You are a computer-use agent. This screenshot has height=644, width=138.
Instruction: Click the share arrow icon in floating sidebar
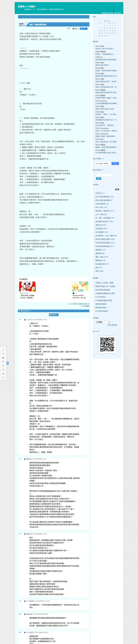click(x=3, y=374)
